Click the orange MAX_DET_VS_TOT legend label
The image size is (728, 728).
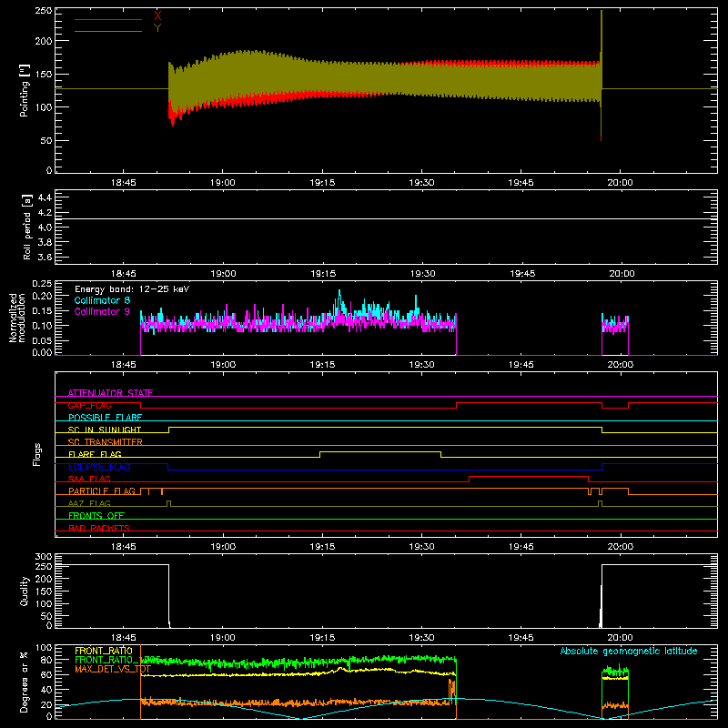click(113, 669)
